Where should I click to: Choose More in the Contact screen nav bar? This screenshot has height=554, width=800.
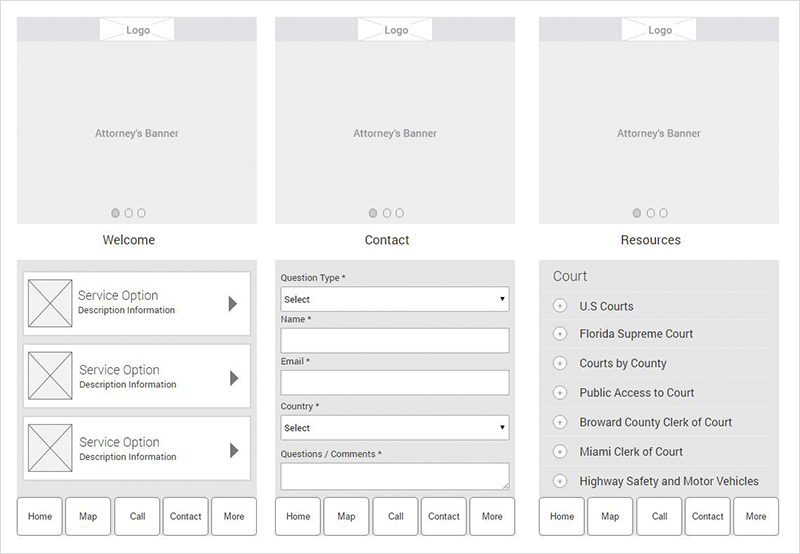(x=492, y=516)
